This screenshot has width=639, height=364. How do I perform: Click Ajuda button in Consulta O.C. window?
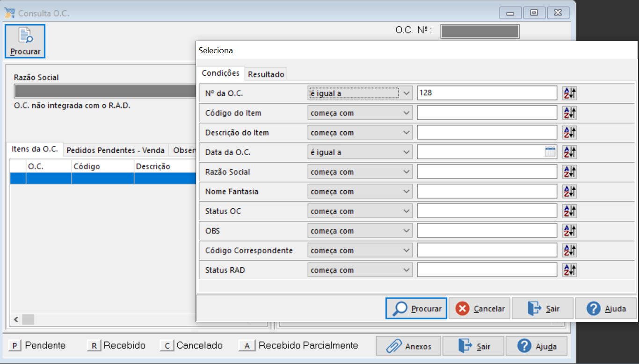[536, 346]
